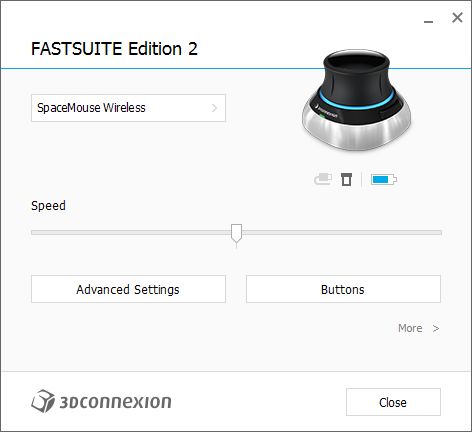Click the blue battery level icon

coord(384,180)
